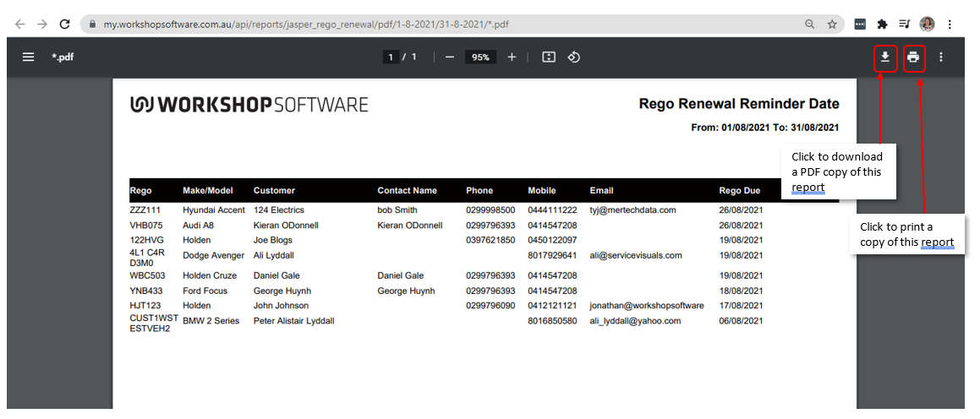This screenshot has height=419, width=980.
Task: Open the extensions puzzle icon
Action: [x=883, y=24]
